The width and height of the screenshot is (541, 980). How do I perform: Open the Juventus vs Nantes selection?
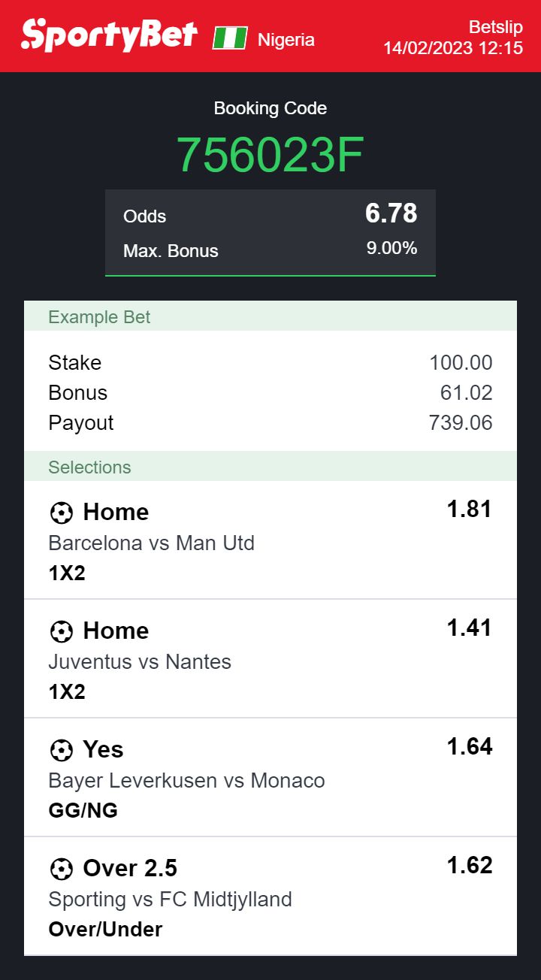coord(140,661)
